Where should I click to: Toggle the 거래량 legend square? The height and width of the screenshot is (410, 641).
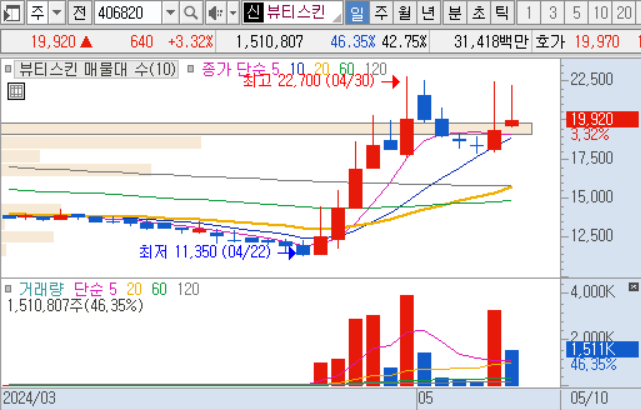pyautogui.click(x=8, y=289)
